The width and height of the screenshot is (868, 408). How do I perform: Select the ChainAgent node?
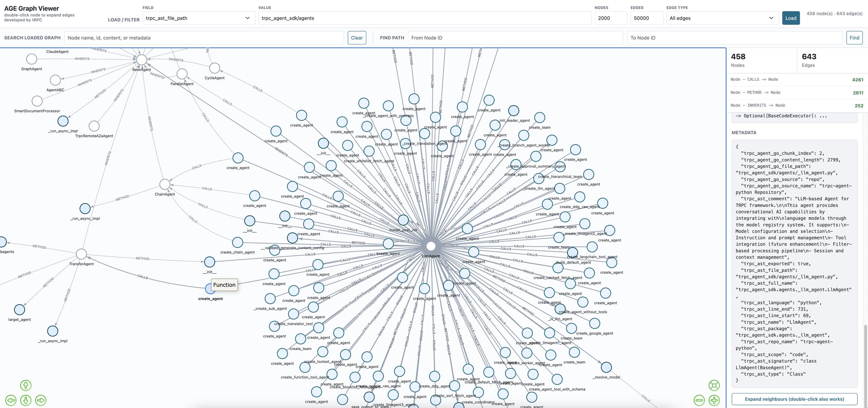[165, 184]
